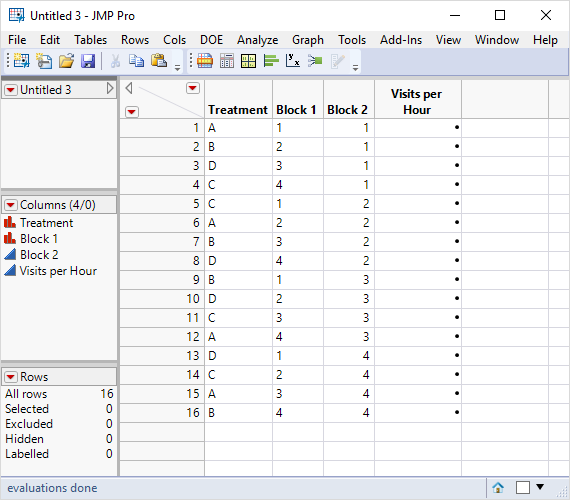Click the continuous icon beside Block 2

(x=10, y=254)
